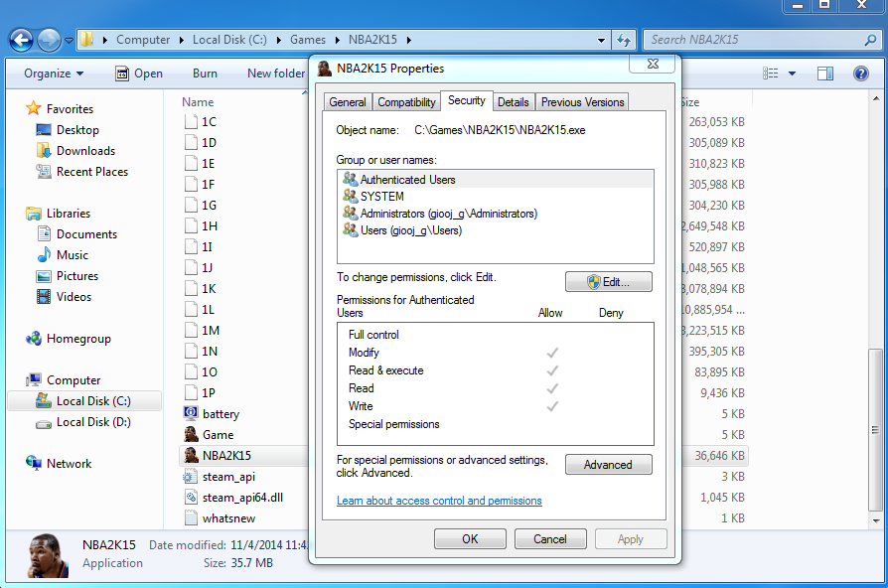Screen dimensions: 888x588
Task: Click OK in Properties dialog
Action: 470,539
